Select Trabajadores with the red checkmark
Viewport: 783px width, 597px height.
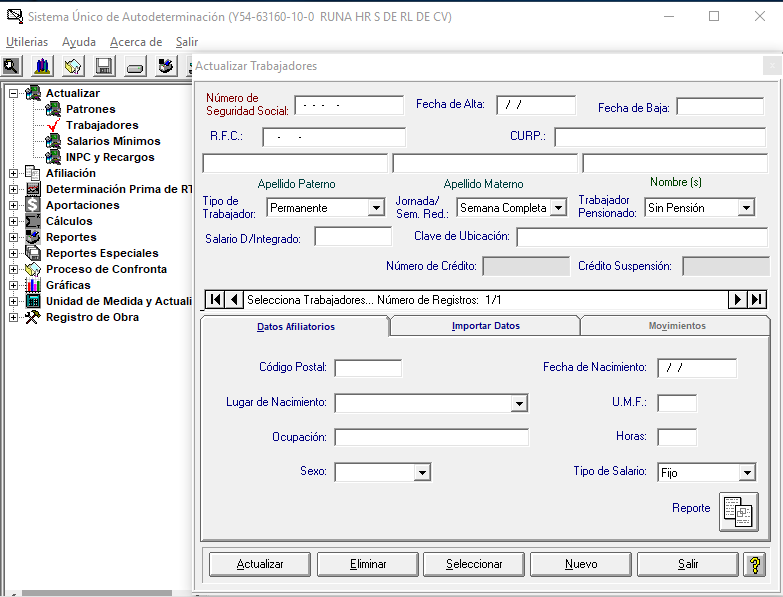tap(102, 125)
